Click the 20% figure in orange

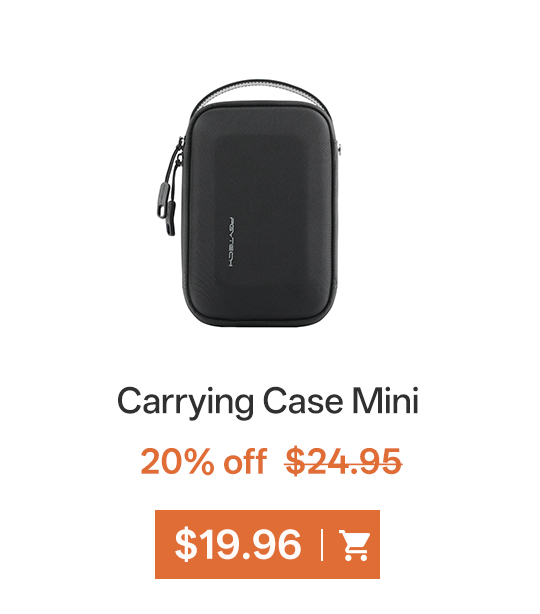pos(177,461)
